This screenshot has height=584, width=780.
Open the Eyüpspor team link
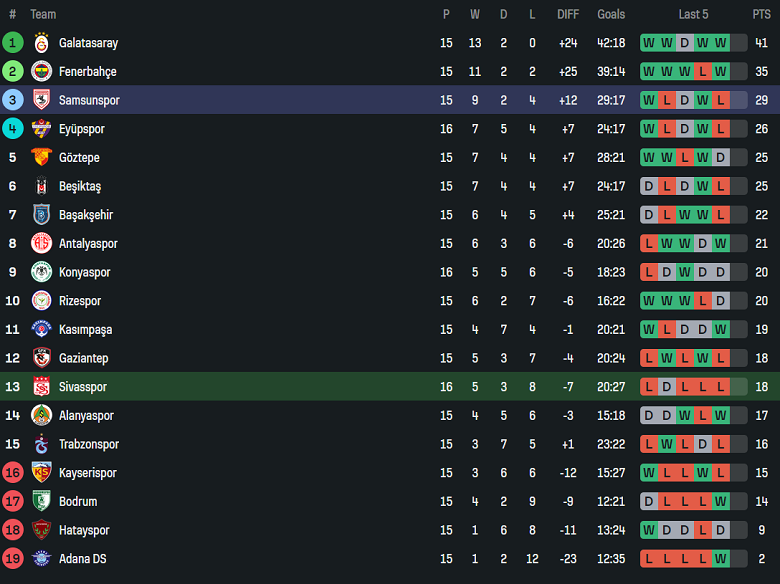(82, 129)
